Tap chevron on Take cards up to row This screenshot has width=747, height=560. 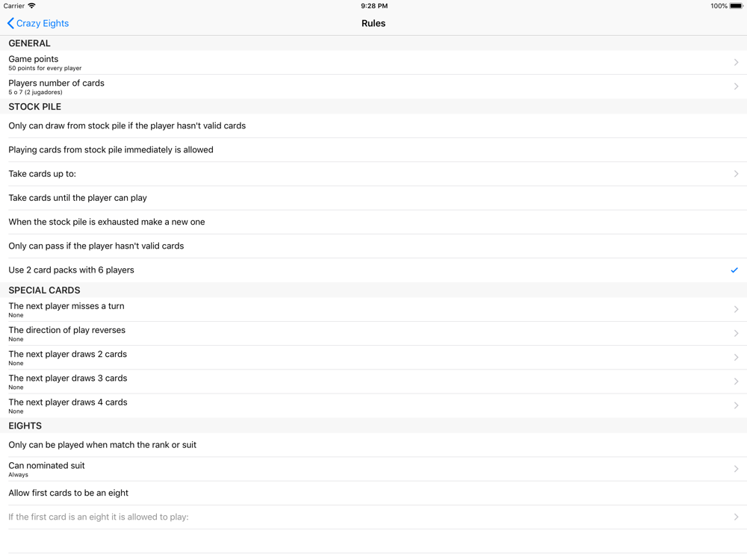[x=736, y=174]
